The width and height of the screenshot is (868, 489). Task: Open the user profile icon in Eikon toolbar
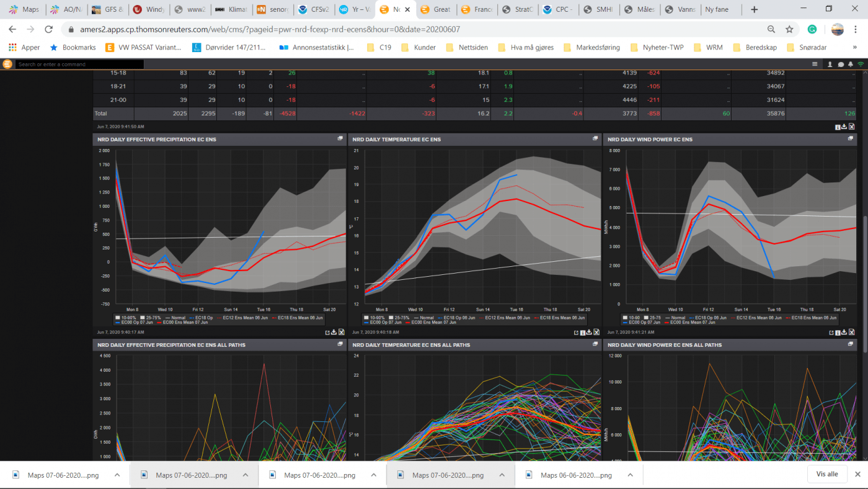[x=830, y=64]
